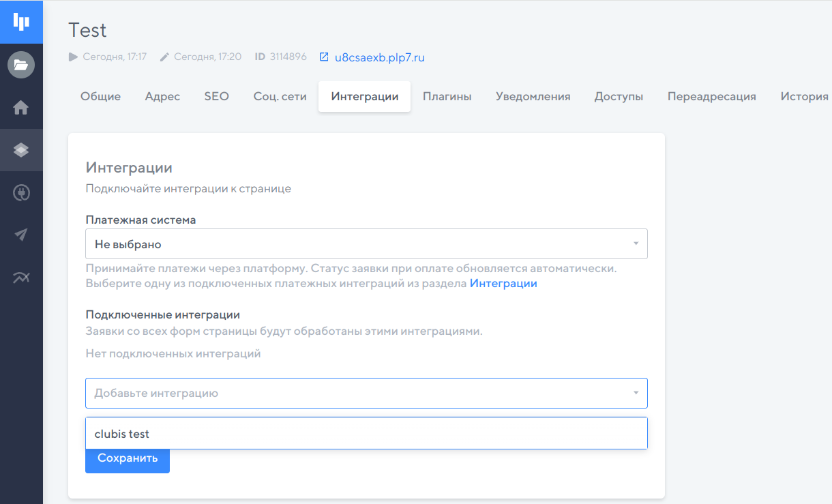Choose clubis test from dropdown list
The height and width of the screenshot is (504, 832).
pos(366,434)
